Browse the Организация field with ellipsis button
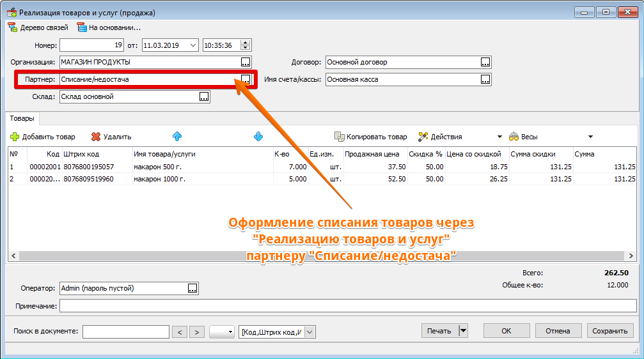The image size is (644, 359). pyautogui.click(x=246, y=62)
